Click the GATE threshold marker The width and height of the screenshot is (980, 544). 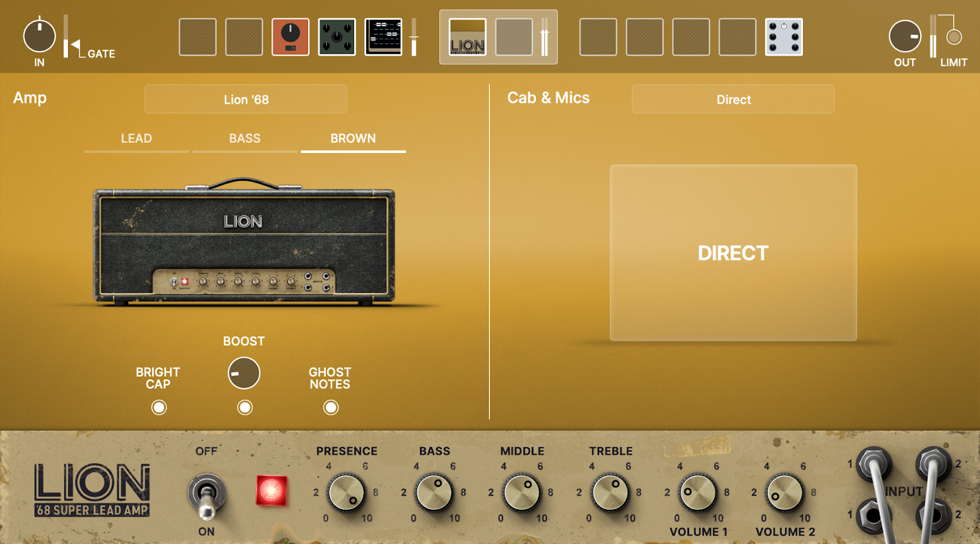(x=75, y=44)
